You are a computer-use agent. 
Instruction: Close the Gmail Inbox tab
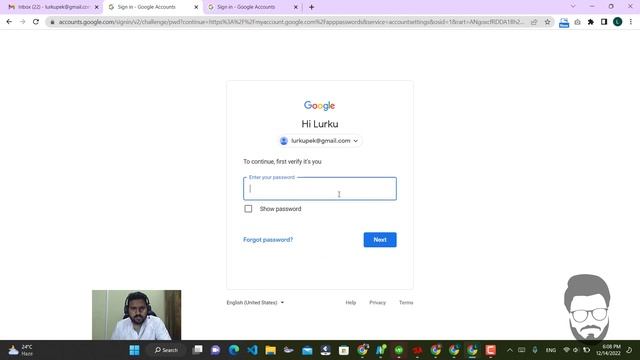pos(97,7)
